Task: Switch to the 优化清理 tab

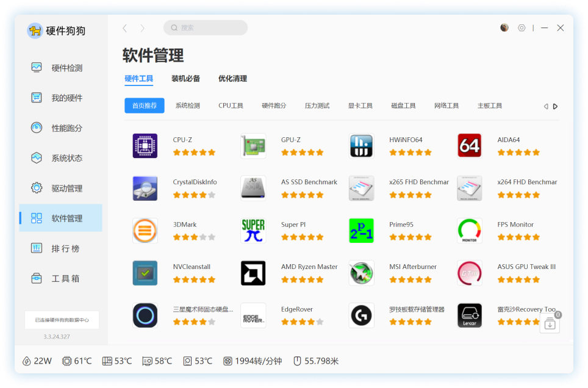Action: point(232,79)
